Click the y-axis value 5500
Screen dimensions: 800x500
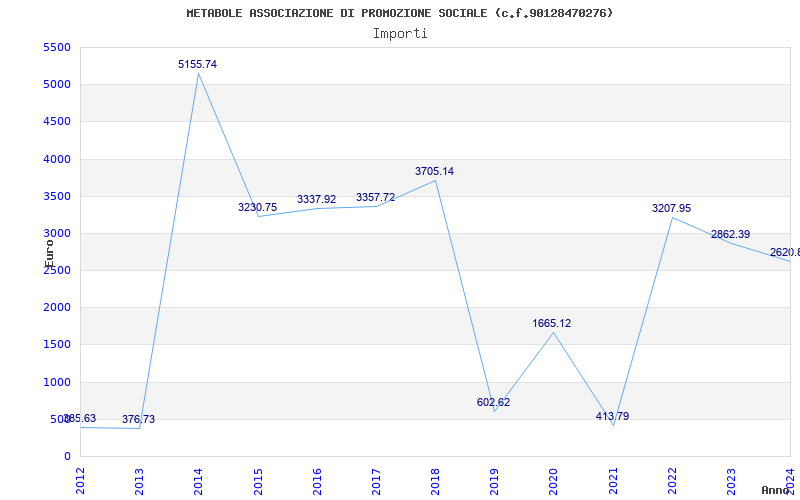pos(57,47)
